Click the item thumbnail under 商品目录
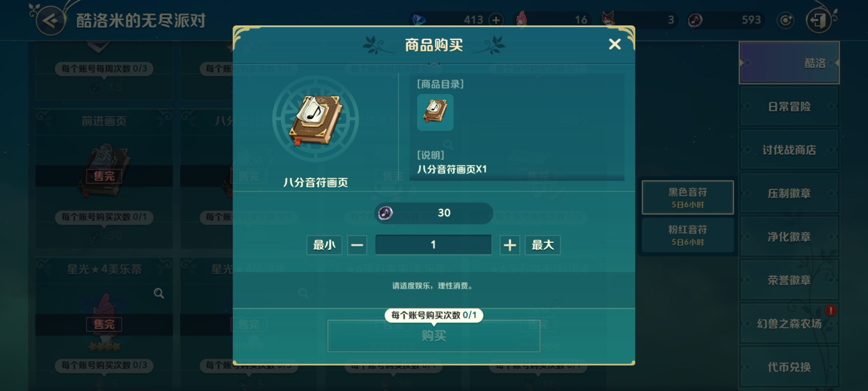The width and height of the screenshot is (868, 391). pyautogui.click(x=435, y=112)
